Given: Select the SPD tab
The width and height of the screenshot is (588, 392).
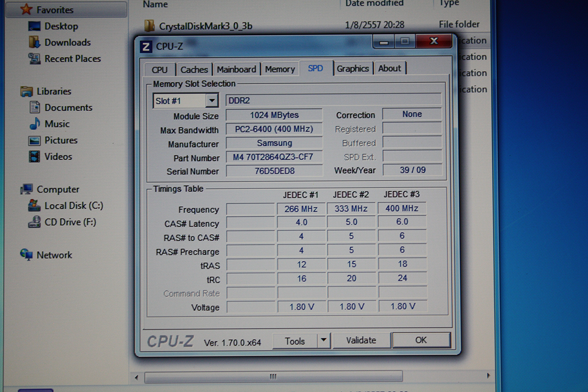Looking at the screenshot, I should [315, 68].
